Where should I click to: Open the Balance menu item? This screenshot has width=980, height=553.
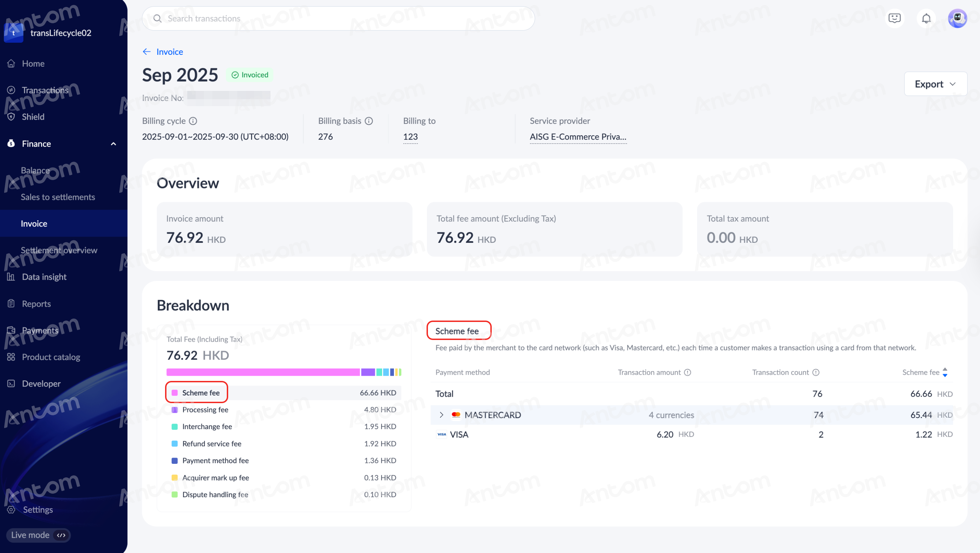(35, 170)
